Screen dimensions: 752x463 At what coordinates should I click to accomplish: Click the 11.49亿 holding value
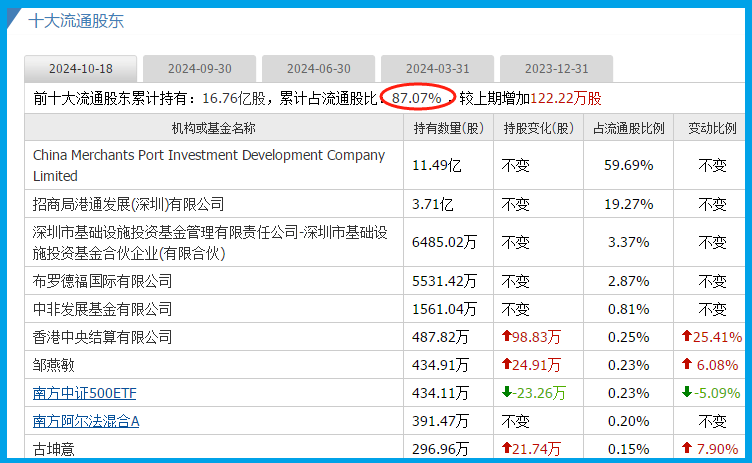[436, 166]
